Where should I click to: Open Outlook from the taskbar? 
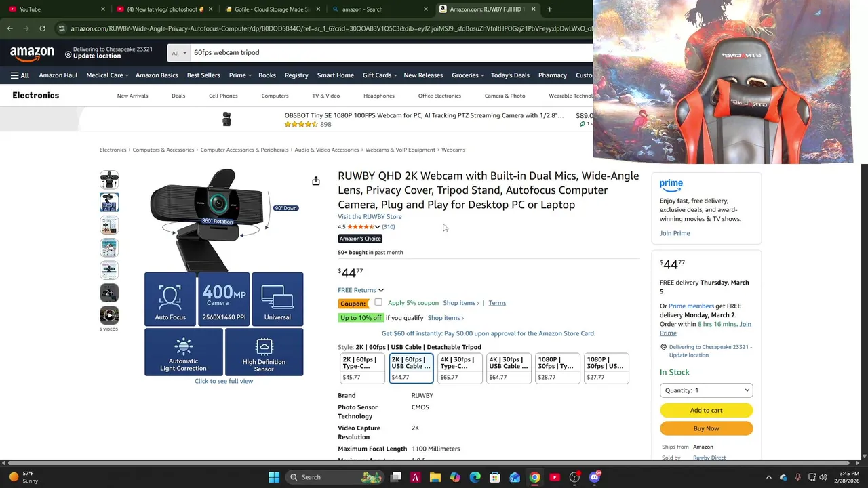(515, 477)
